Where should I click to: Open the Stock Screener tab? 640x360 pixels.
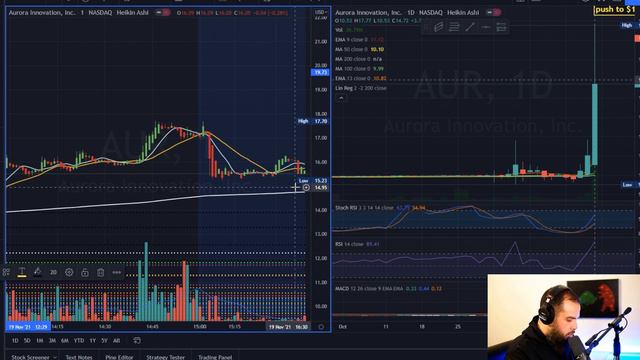tap(31, 357)
